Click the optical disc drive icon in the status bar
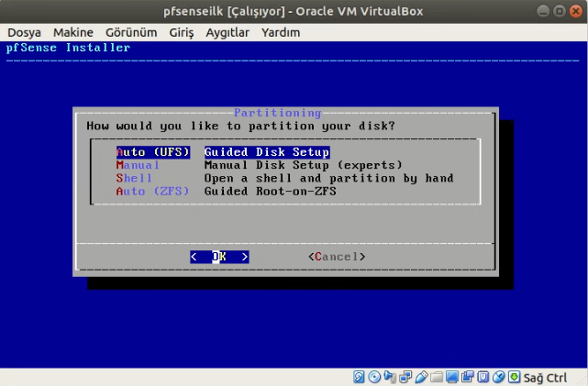This screenshot has height=386, width=588. (x=374, y=377)
